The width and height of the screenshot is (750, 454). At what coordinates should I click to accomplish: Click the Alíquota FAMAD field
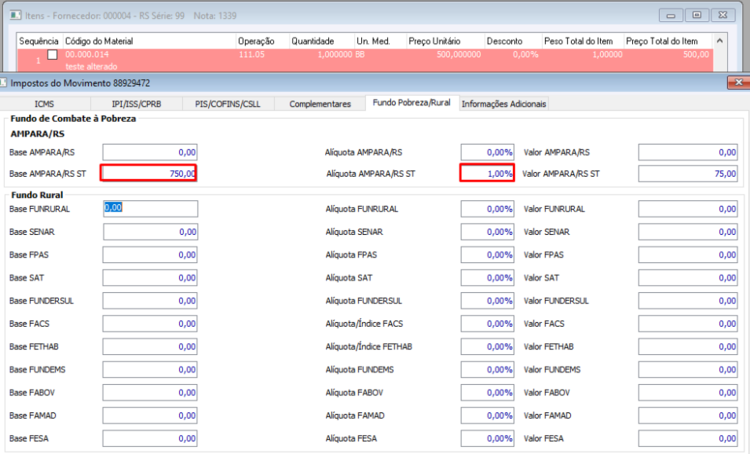(x=487, y=416)
